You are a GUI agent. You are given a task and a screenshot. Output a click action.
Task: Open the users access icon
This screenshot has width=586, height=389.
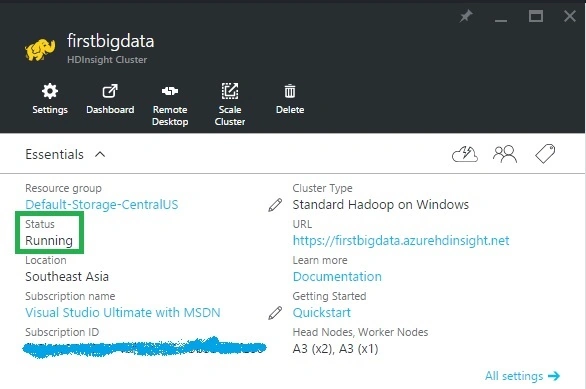(505, 154)
